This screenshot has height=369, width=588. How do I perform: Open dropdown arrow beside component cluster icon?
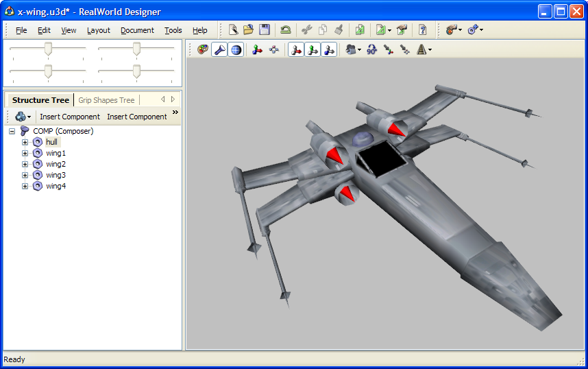[29, 117]
